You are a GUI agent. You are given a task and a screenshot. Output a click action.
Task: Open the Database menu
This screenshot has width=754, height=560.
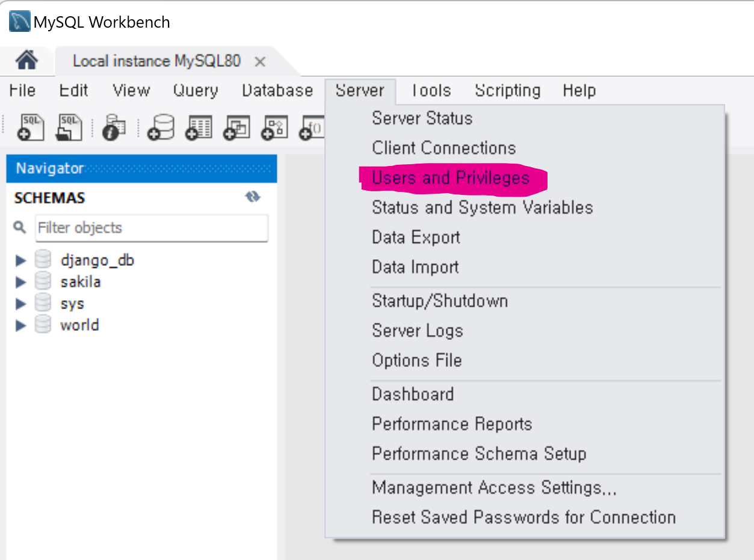(277, 91)
